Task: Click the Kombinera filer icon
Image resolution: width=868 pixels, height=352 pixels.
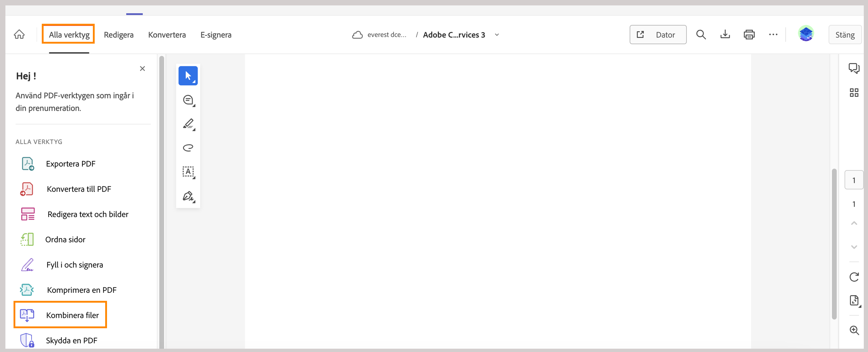Action: (x=27, y=315)
